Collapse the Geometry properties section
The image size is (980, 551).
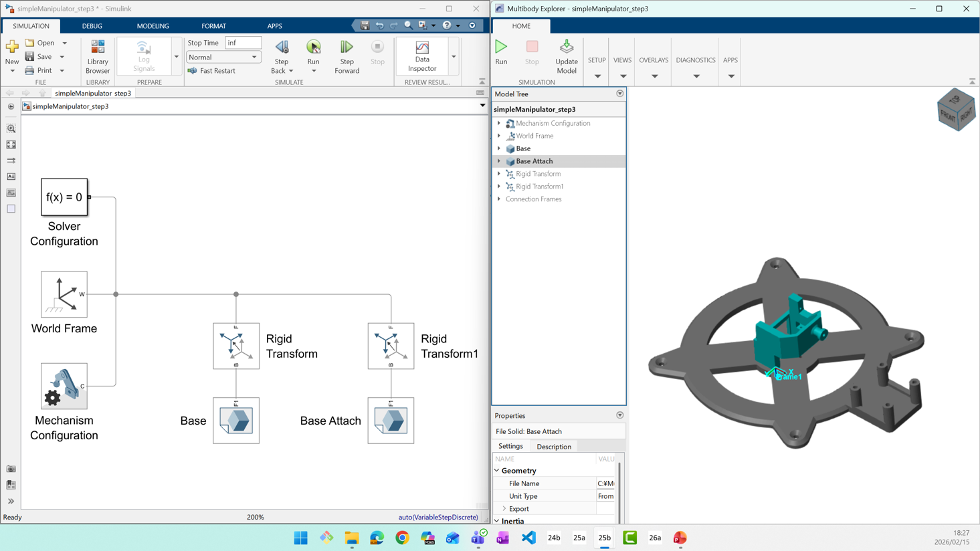click(x=497, y=471)
